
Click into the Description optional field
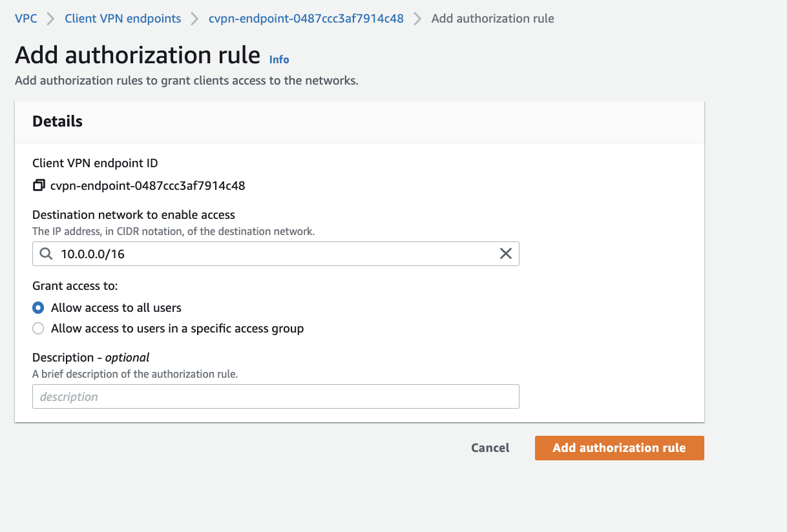pos(276,396)
